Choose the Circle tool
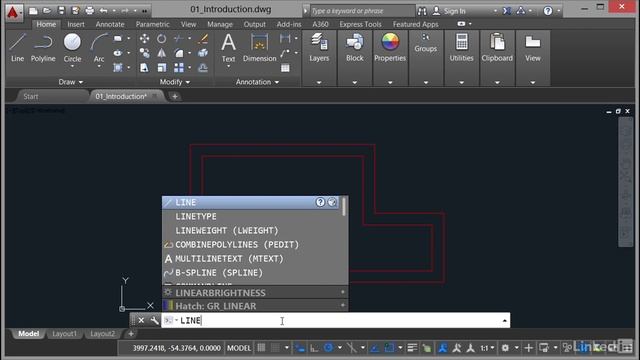Image resolution: width=640 pixels, height=360 pixels. click(72, 48)
